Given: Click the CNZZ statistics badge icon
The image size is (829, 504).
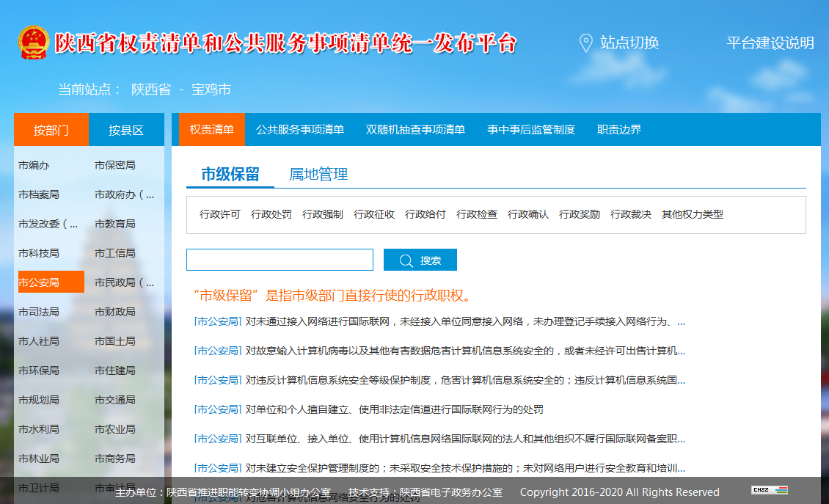Looking at the screenshot, I should tap(769, 490).
